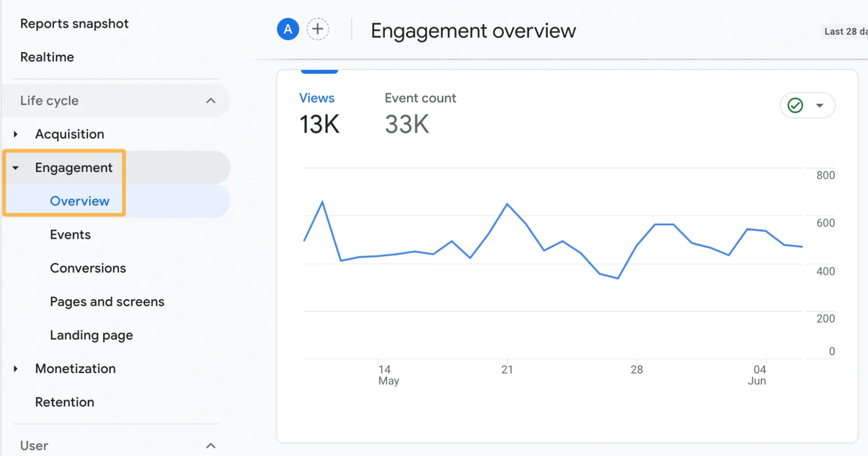Viewport: 868px width, 456px height.
Task: Open the Conversions report
Action: pyautogui.click(x=88, y=268)
